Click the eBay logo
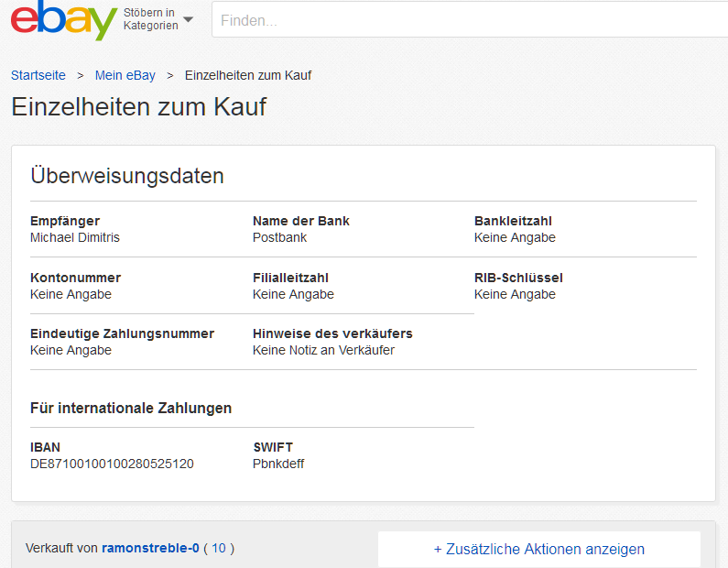 pyautogui.click(x=63, y=20)
